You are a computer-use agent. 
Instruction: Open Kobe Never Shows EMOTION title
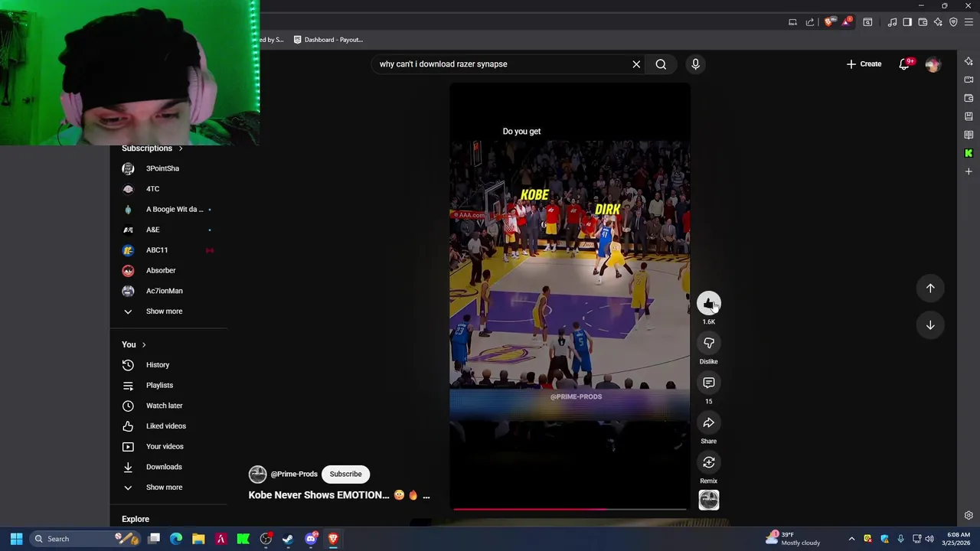pyautogui.click(x=318, y=495)
